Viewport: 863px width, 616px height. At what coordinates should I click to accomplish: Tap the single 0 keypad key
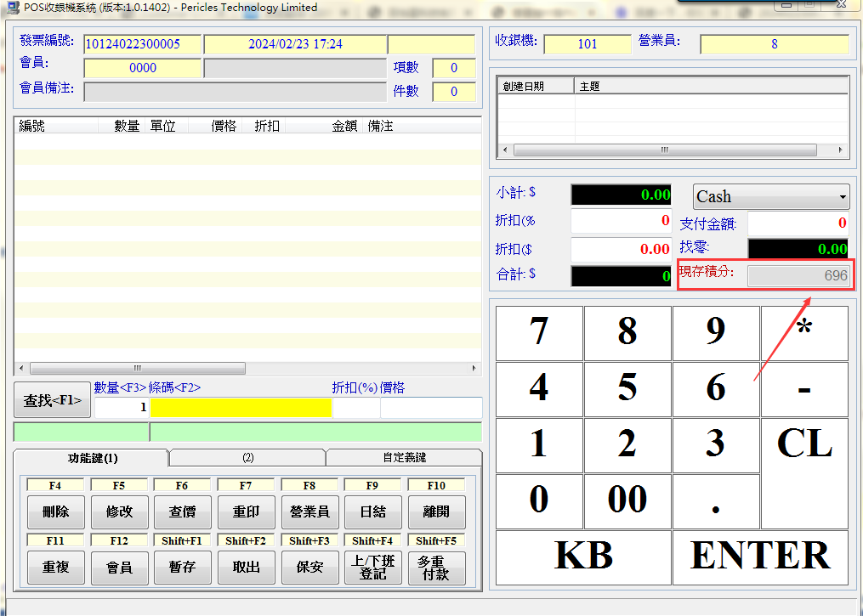(539, 501)
